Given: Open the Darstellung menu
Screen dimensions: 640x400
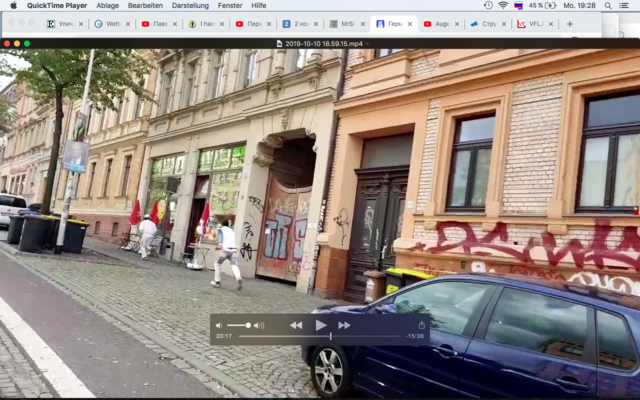Looking at the screenshot, I should 190,5.
